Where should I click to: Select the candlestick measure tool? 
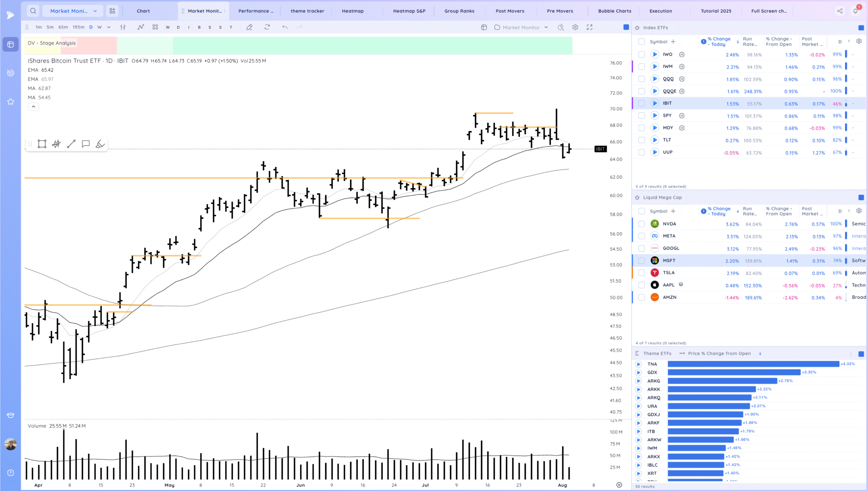click(x=57, y=144)
